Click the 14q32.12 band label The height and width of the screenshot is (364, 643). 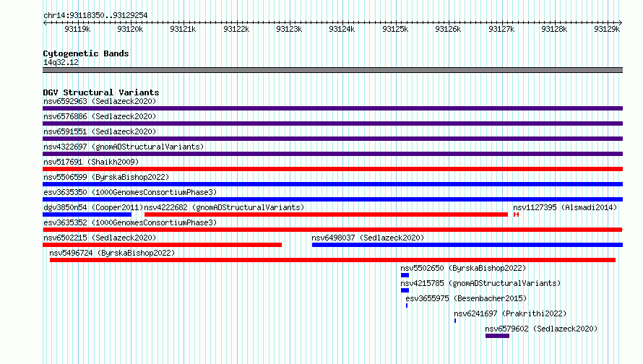pyautogui.click(x=61, y=62)
